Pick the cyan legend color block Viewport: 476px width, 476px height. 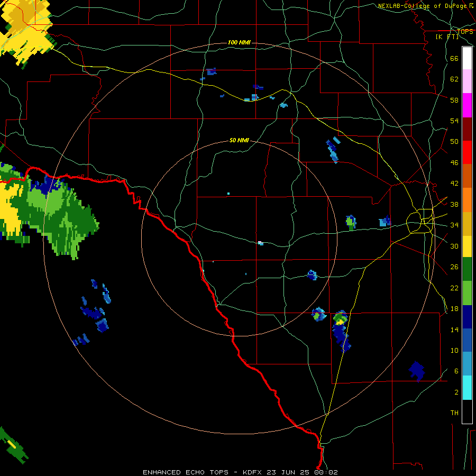tap(467, 388)
